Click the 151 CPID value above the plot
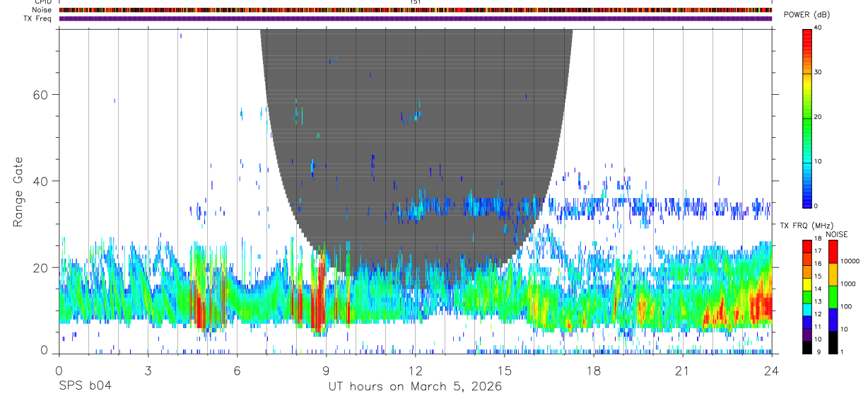868x401 pixels. 416,2
